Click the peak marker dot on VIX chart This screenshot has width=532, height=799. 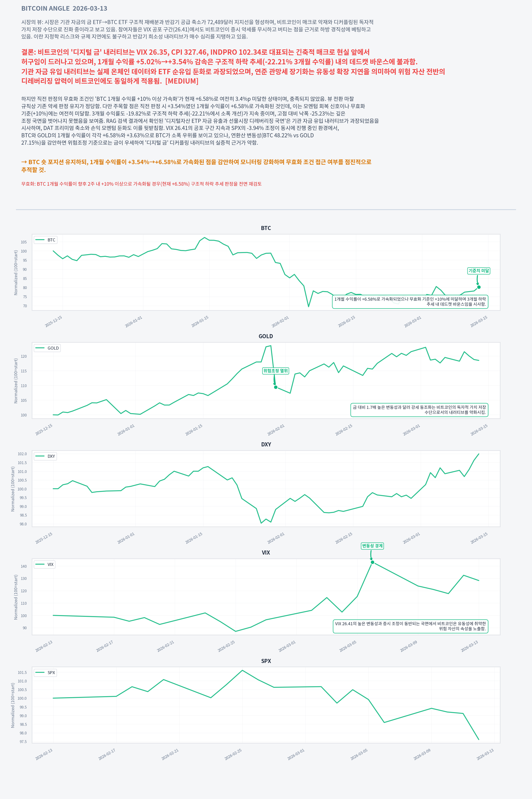372,563
